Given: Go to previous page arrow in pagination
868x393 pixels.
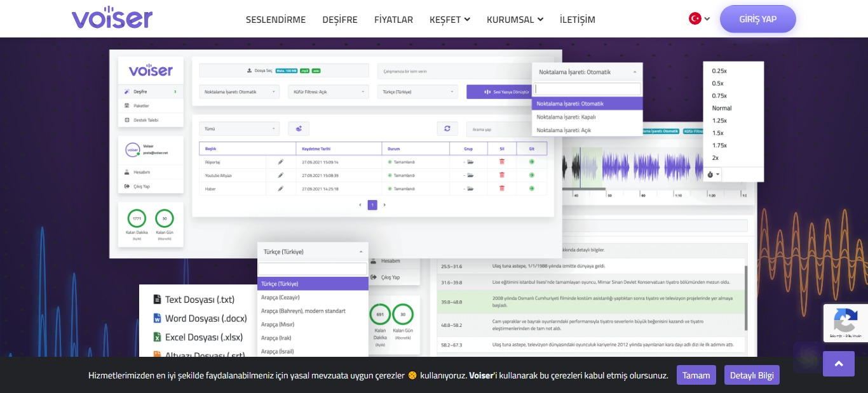Looking at the screenshot, I should pyautogui.click(x=361, y=205).
